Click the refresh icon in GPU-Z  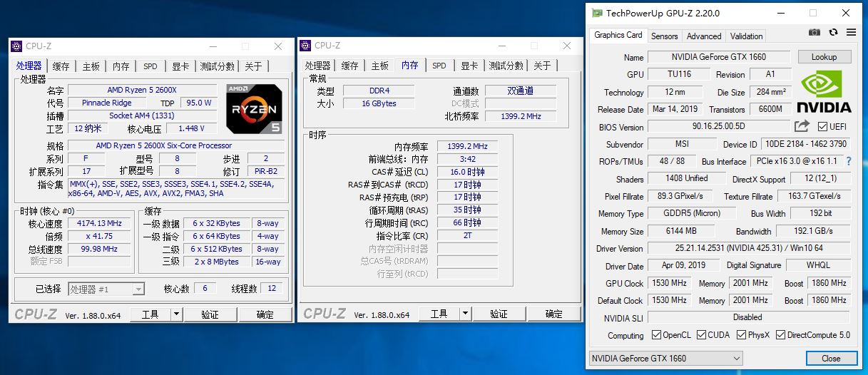[834, 32]
